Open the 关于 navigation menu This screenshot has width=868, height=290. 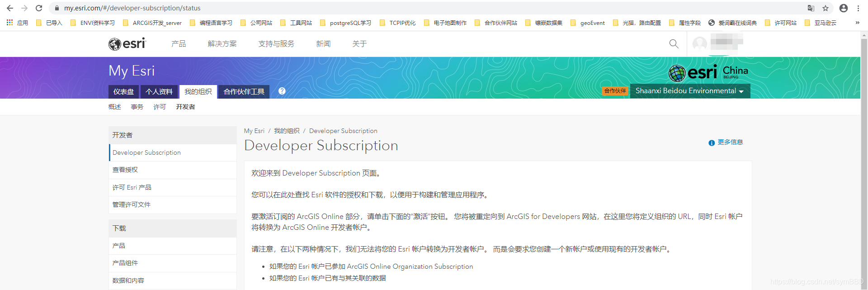[359, 43]
